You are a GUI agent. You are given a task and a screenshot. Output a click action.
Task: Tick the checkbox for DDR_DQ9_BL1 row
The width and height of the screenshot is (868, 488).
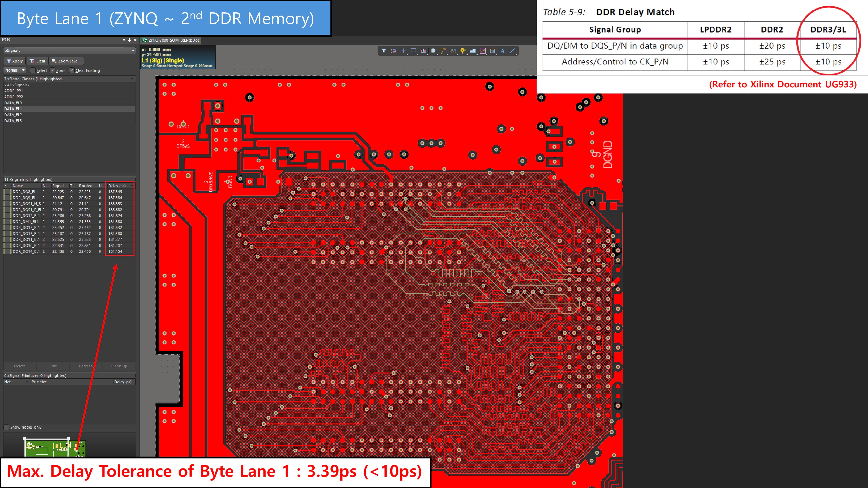7,198
